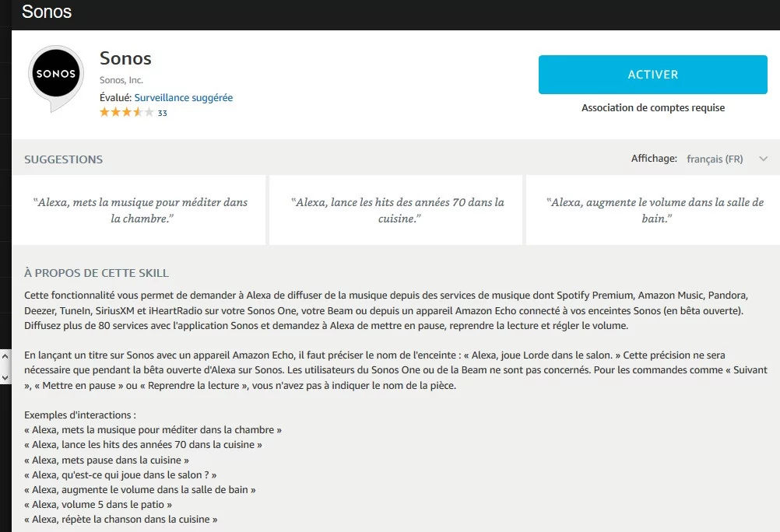This screenshot has height=532, width=780.
Task: Click the example line augmente le volume salle de bain
Action: coord(140,490)
